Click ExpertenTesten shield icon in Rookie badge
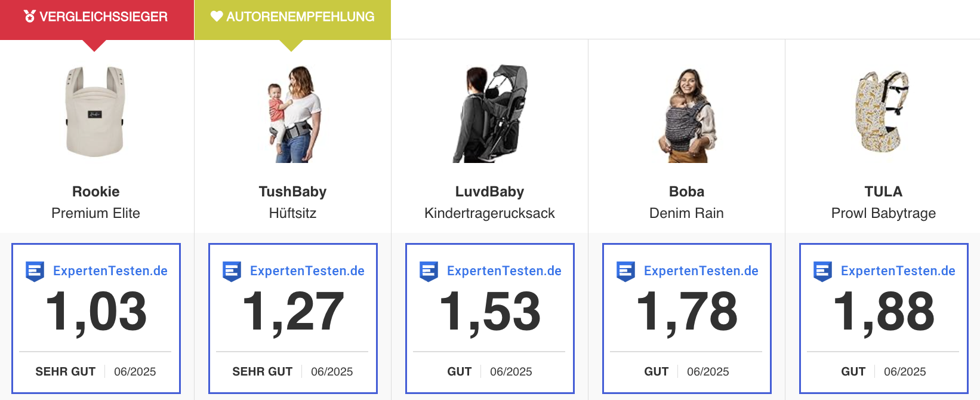This screenshot has height=400, width=980. pos(35,272)
